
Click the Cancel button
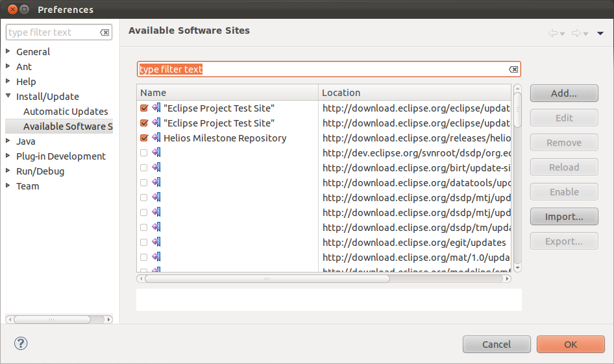pyautogui.click(x=497, y=345)
